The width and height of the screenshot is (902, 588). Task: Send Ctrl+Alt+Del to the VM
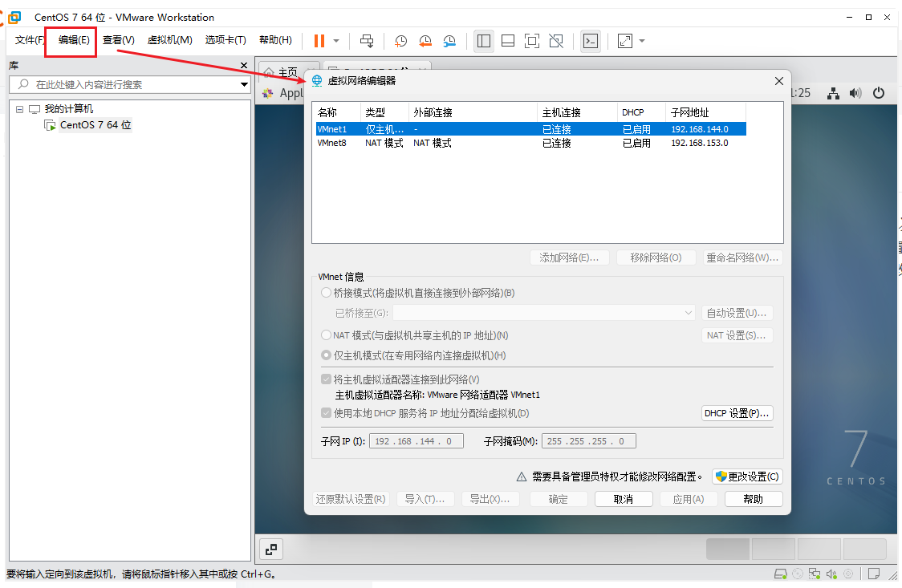click(367, 41)
